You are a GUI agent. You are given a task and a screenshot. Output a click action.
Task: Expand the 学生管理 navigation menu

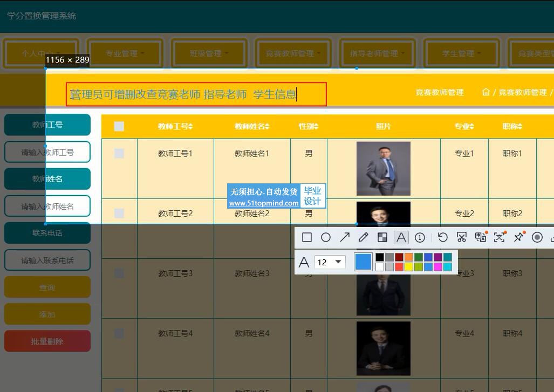tap(461, 53)
